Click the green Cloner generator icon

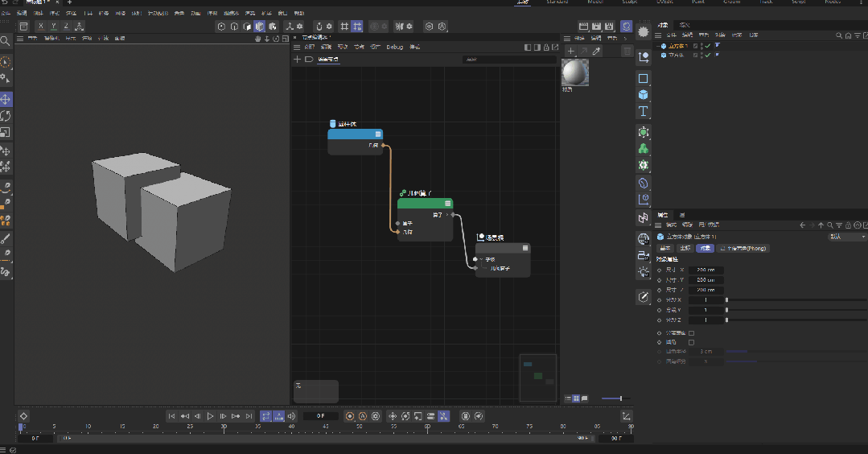644,149
